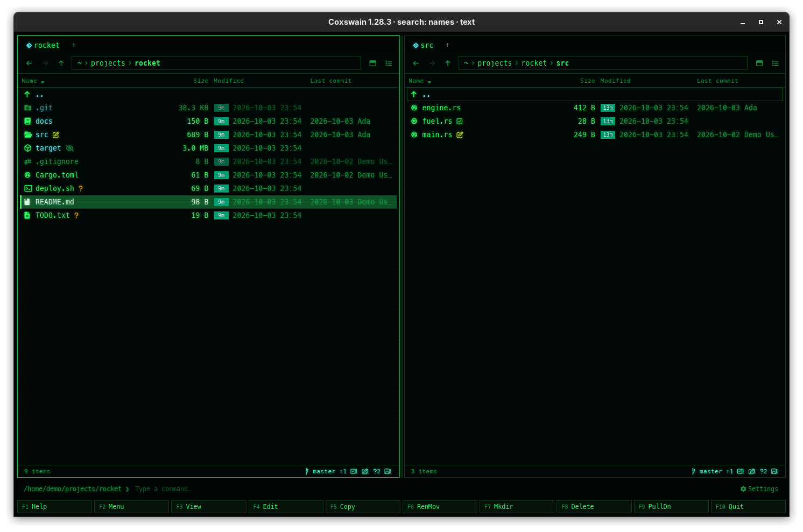Screen dimensions: 803x532
Task: Click the F7 Mkdir button
Action: [517, 507]
